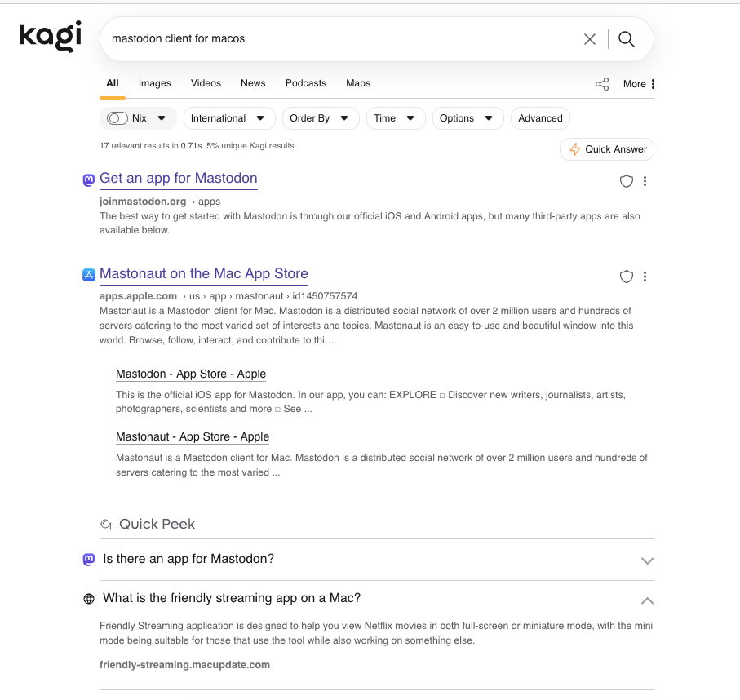Expand 'Is there an app for Mastodon?' question
The width and height of the screenshot is (740, 700).
(647, 561)
